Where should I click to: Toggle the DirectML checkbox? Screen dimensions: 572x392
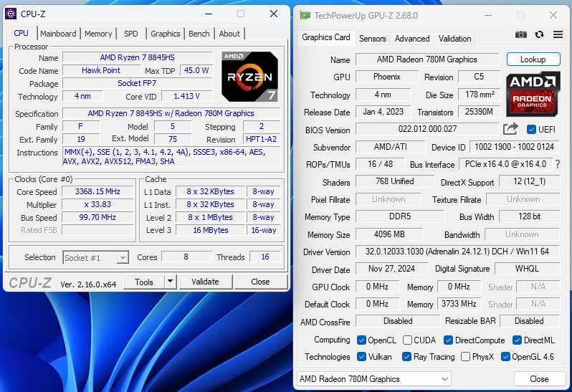pos(517,340)
